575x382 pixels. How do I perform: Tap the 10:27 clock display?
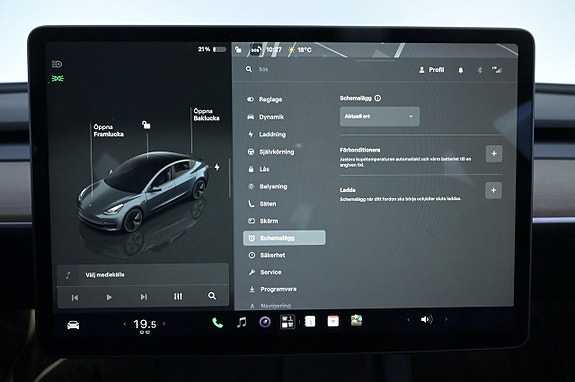point(274,49)
